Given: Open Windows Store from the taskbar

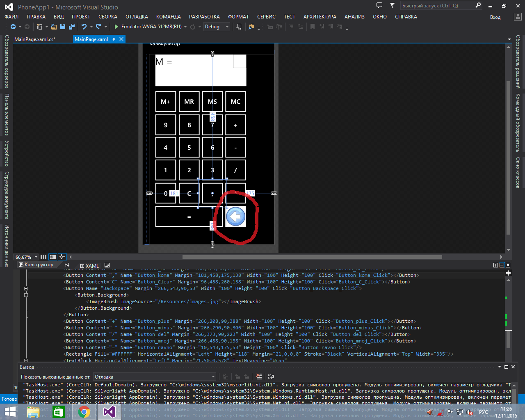Looking at the screenshot, I should pos(59,412).
